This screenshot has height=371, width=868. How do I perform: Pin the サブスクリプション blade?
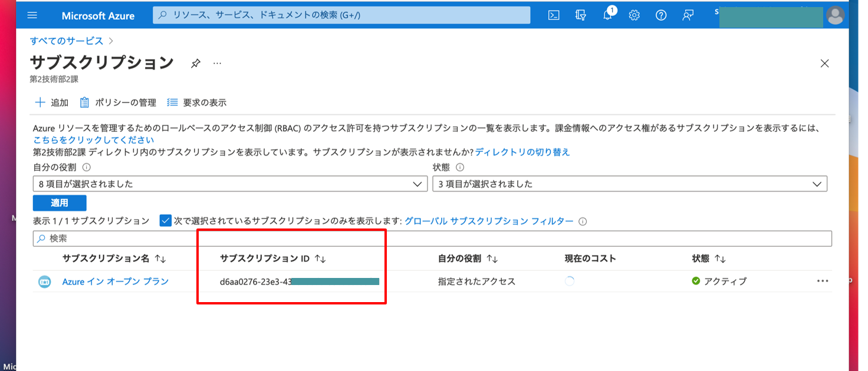tap(195, 64)
